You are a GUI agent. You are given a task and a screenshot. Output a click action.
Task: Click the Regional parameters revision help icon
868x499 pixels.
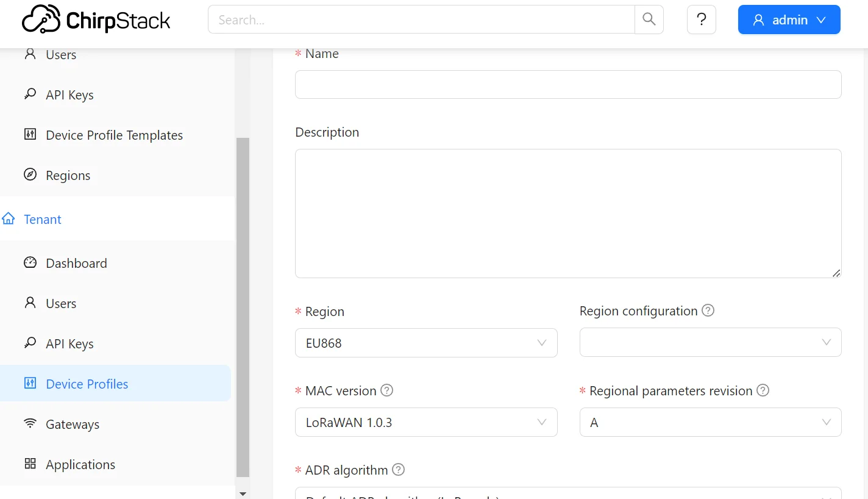pyautogui.click(x=763, y=390)
